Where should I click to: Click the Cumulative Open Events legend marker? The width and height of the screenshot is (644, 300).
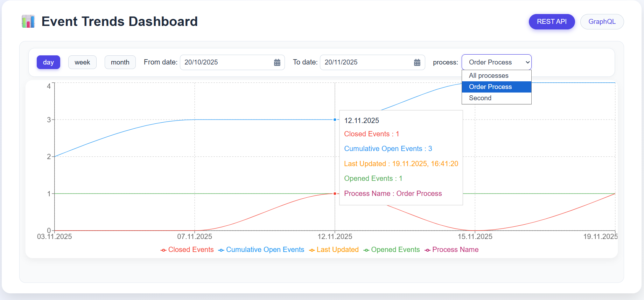click(x=221, y=250)
